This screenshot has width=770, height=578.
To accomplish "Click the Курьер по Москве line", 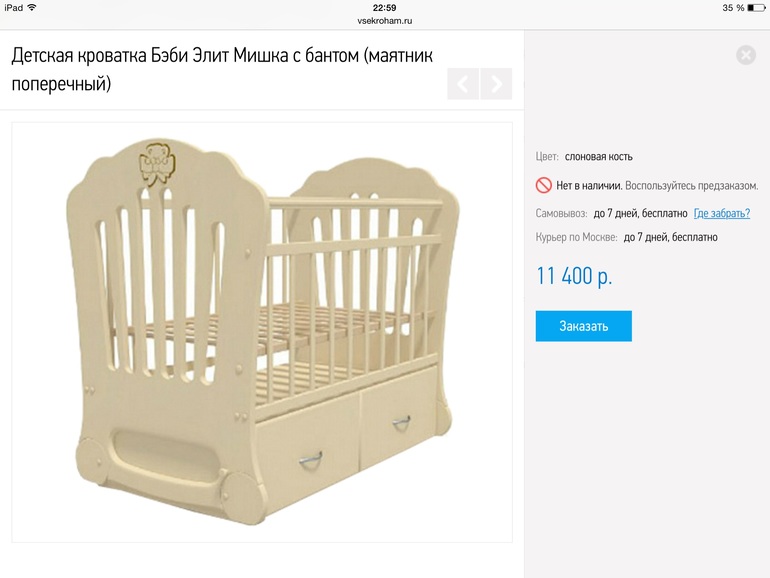I will (x=626, y=238).
